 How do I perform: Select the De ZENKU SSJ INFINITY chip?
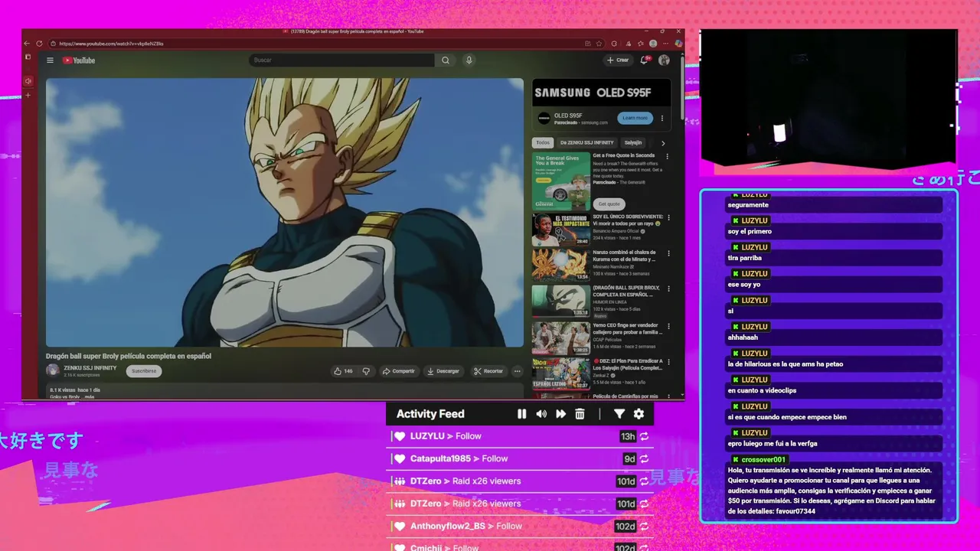587,143
